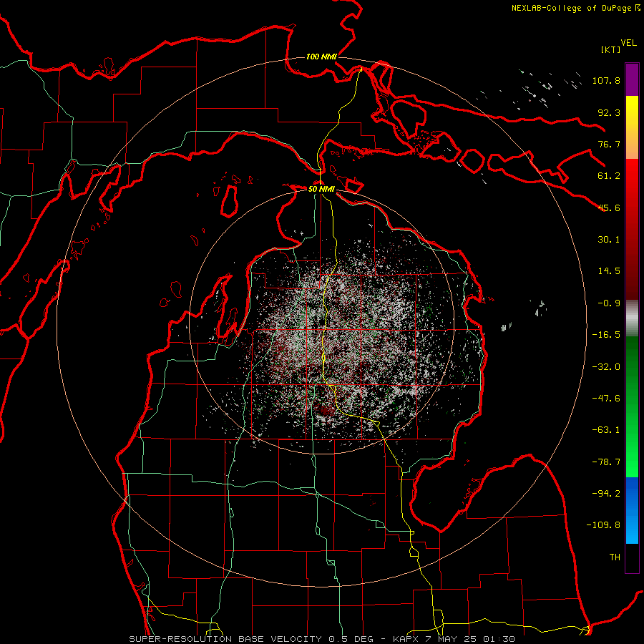Screen dimensions: 644x644
Task: Click the TH legend label
Action: coord(615,557)
